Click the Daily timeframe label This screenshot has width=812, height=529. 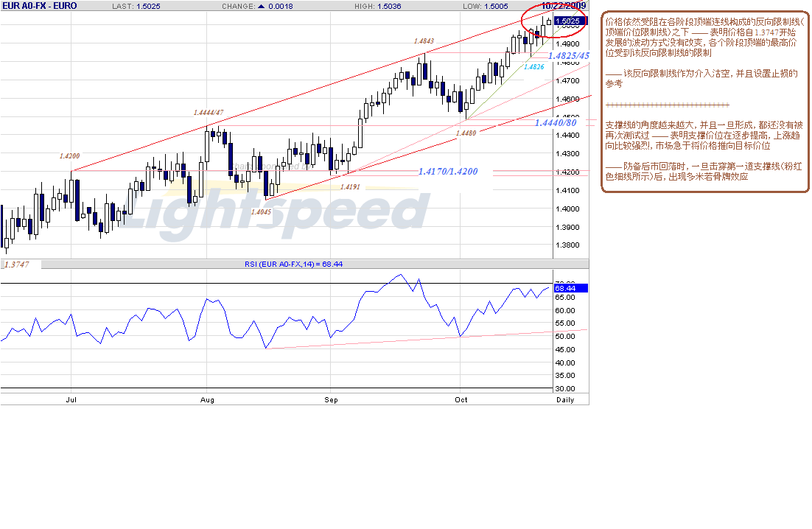coord(565,399)
